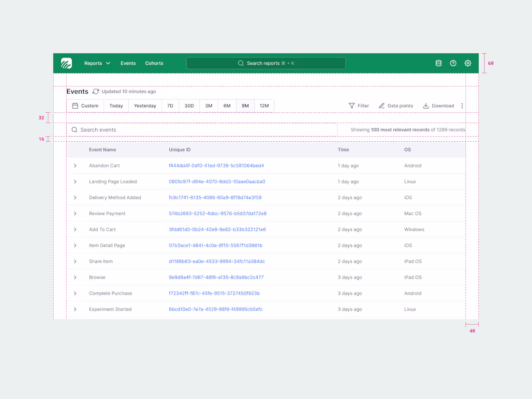Select the 7D time range
Image resolution: width=532 pixels, height=399 pixels.
170,105
